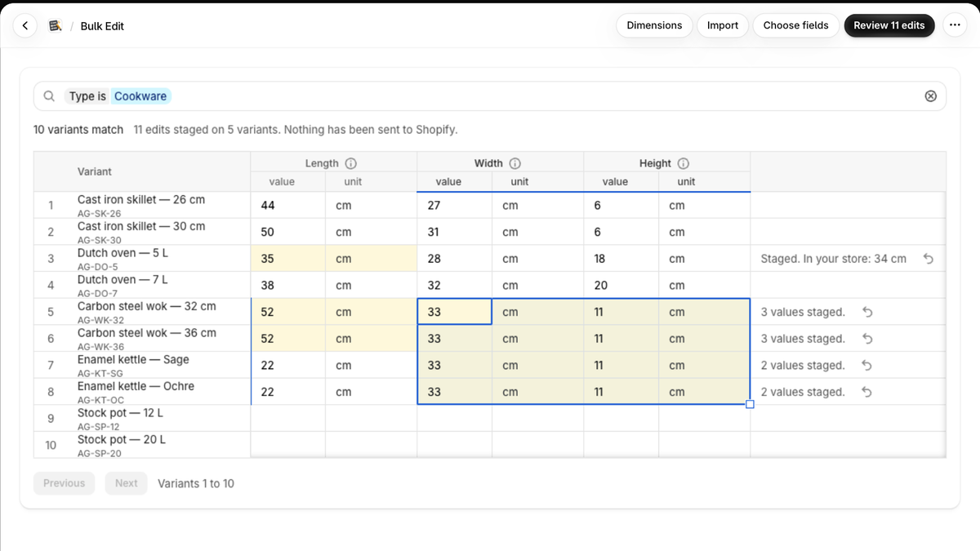This screenshot has width=980, height=551.
Task: Select Length value 44 for skillet 26 cm
Action: 288,206
